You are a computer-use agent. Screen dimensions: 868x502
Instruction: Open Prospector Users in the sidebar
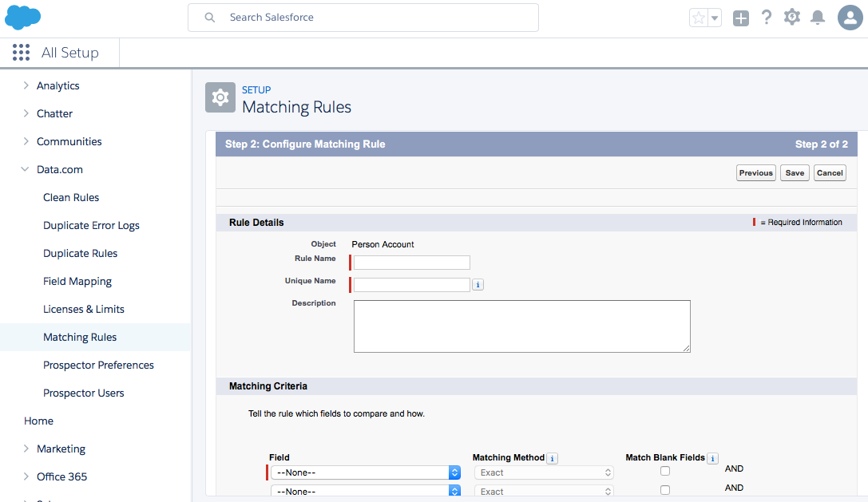click(x=84, y=393)
